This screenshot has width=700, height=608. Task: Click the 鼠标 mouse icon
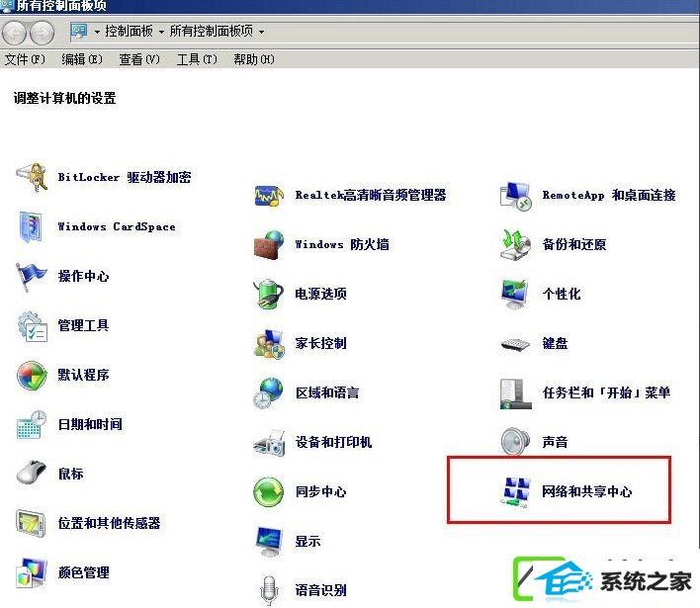click(32, 474)
